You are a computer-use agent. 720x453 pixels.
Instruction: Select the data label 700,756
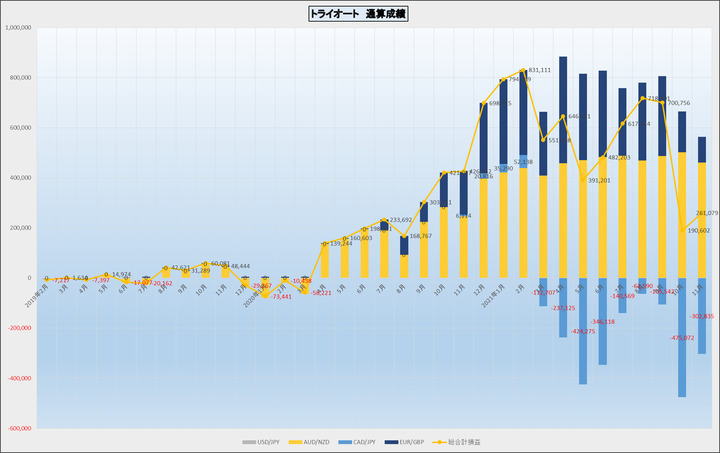[x=679, y=103]
